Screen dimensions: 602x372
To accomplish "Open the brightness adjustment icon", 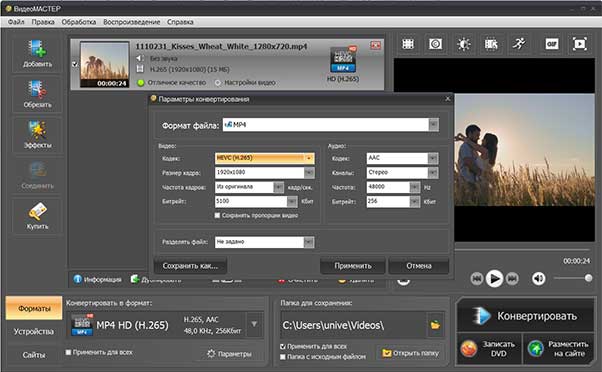I will pyautogui.click(x=463, y=44).
